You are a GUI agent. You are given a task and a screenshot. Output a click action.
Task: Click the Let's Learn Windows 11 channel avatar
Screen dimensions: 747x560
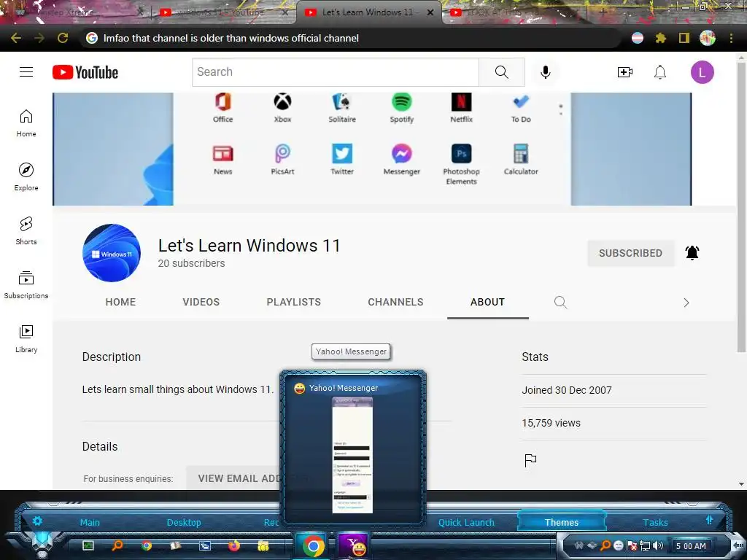(x=112, y=253)
